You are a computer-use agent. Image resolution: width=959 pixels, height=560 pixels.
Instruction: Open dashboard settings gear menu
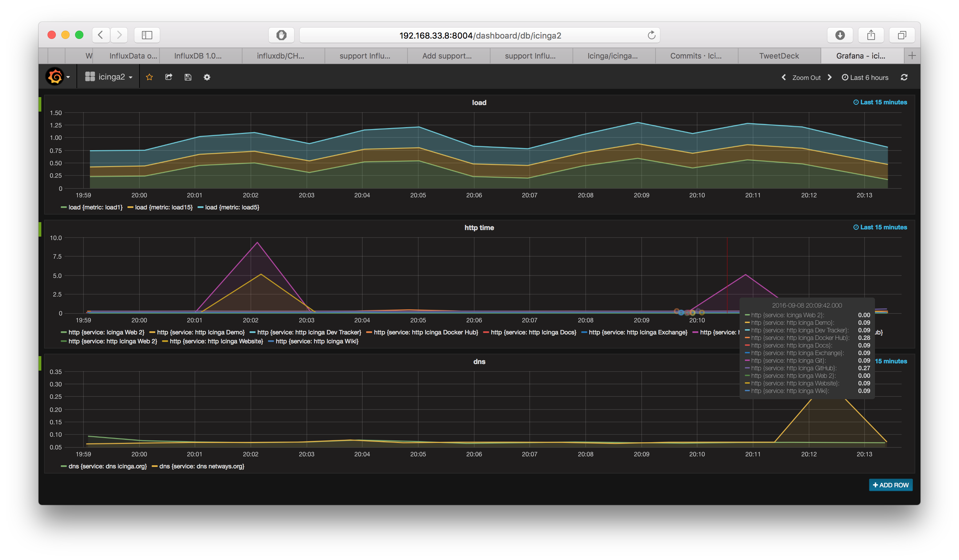(x=207, y=77)
